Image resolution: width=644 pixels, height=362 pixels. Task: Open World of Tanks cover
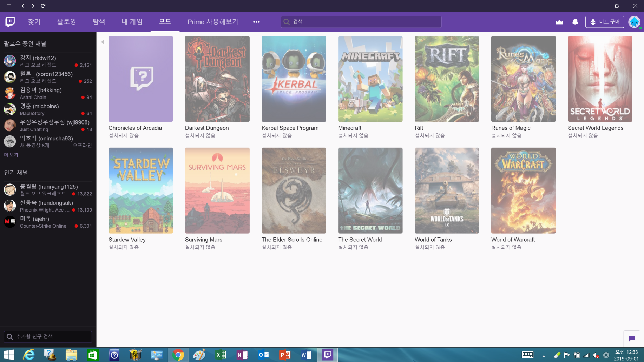coord(447,190)
